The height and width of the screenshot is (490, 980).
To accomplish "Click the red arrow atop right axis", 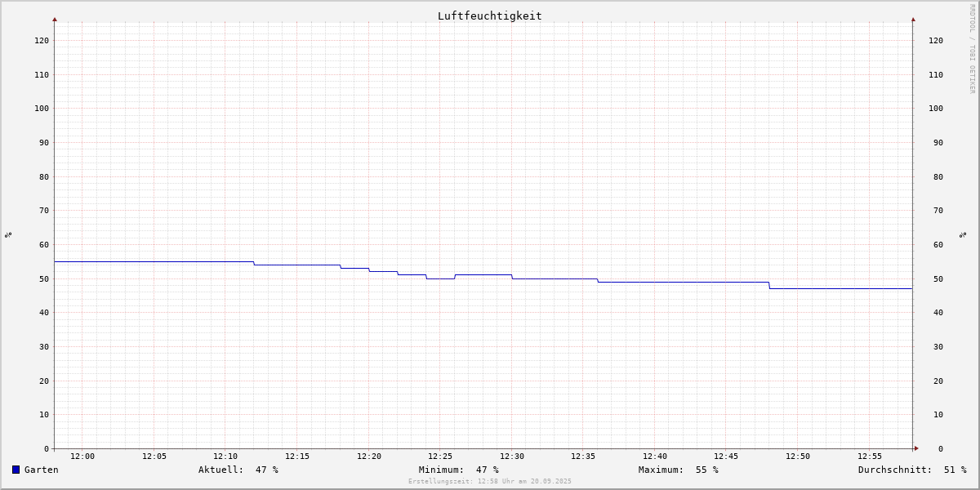I will (x=913, y=19).
